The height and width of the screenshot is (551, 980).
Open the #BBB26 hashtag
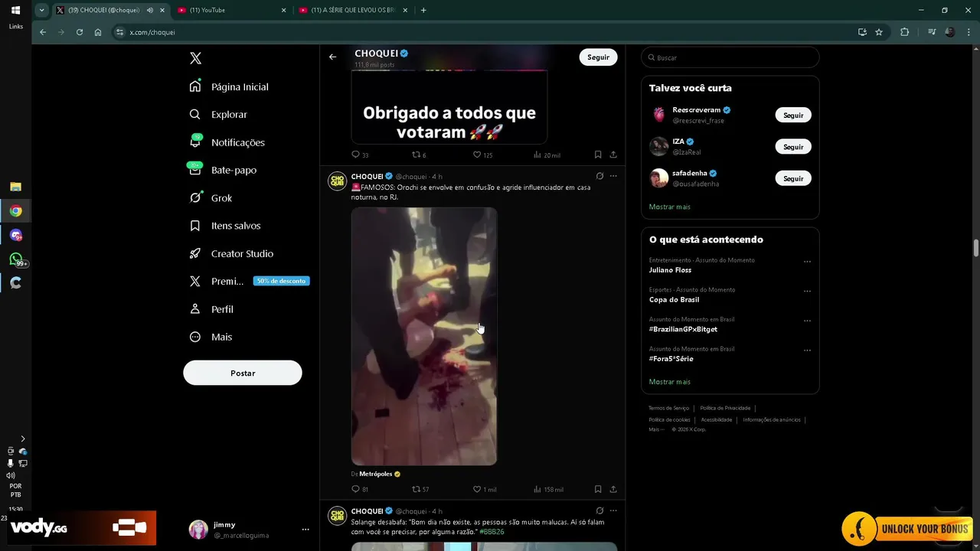point(492,531)
